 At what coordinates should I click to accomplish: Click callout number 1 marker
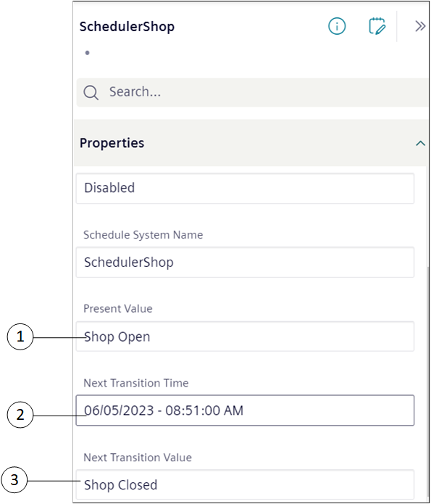pos(20,337)
